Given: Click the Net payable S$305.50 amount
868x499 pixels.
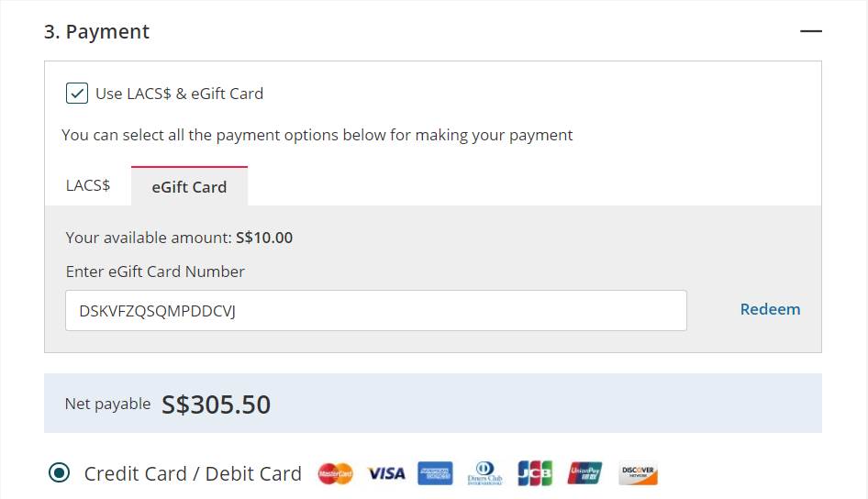Looking at the screenshot, I should (x=216, y=405).
